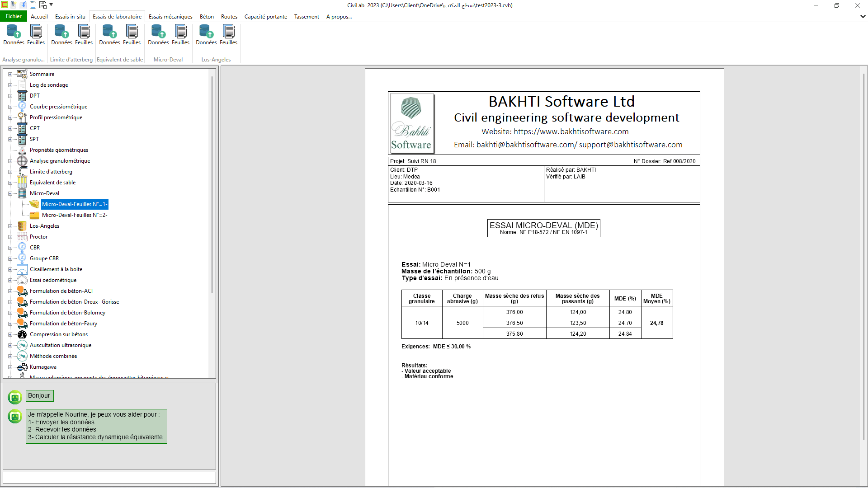Image resolution: width=868 pixels, height=488 pixels.
Task: Open Feuilles for Los-Angeles
Action: point(228,35)
